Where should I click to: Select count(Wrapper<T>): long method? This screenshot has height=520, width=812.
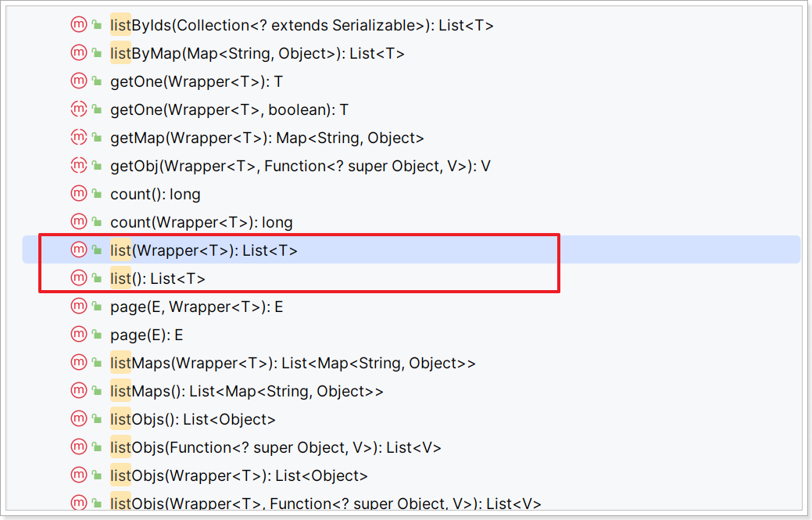[202, 222]
